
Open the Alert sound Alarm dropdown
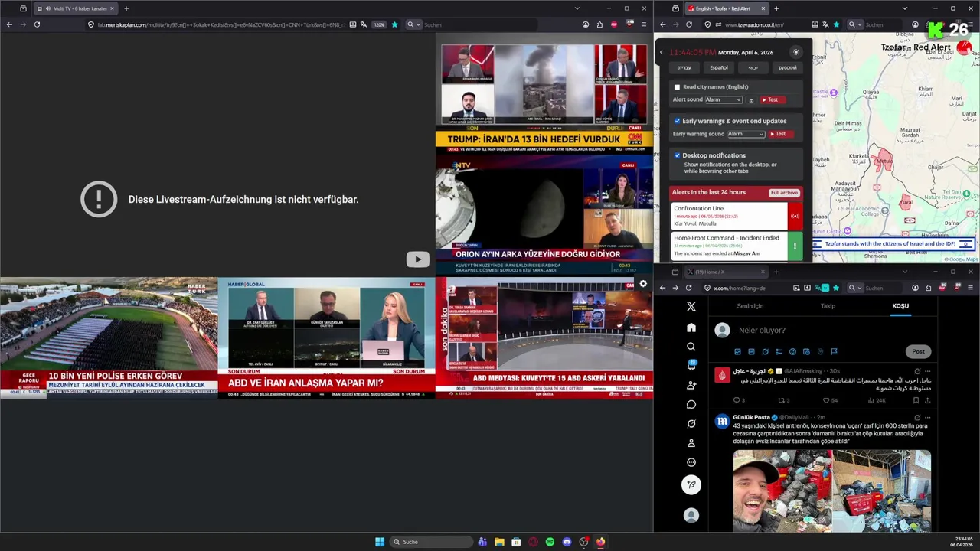click(724, 99)
